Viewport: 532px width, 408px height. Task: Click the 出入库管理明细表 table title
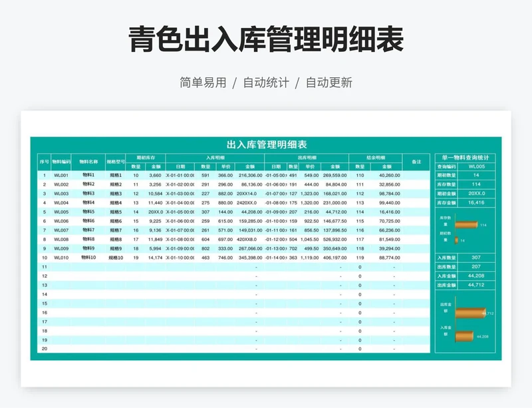267,144
